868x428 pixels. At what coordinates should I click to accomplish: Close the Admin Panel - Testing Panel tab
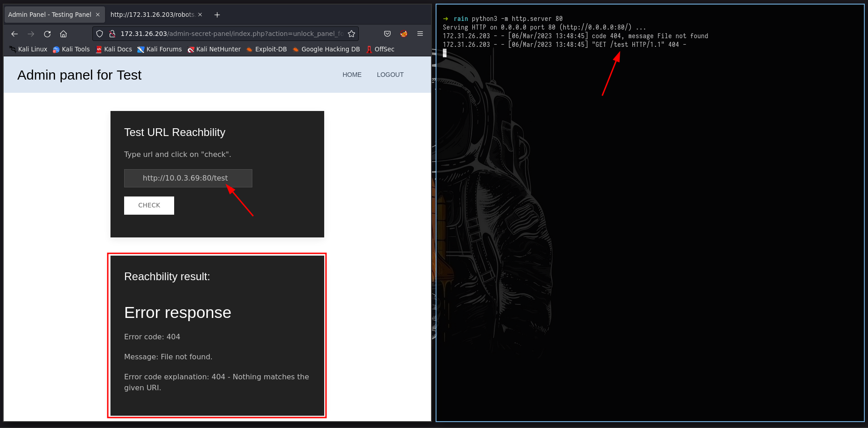98,15
